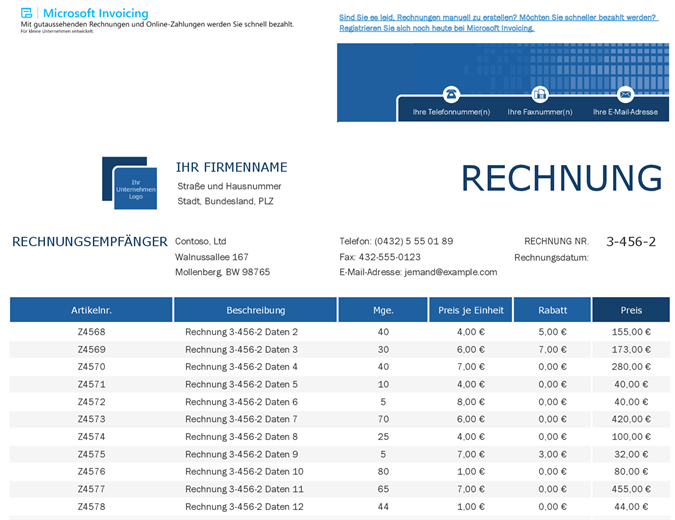Viewport: 675px width, 520px height.
Task: Click the 'Preis je Einheit' column header
Action: [x=471, y=310]
